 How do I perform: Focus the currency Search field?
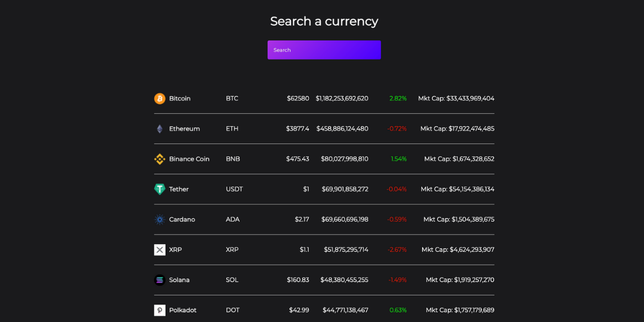click(324, 50)
